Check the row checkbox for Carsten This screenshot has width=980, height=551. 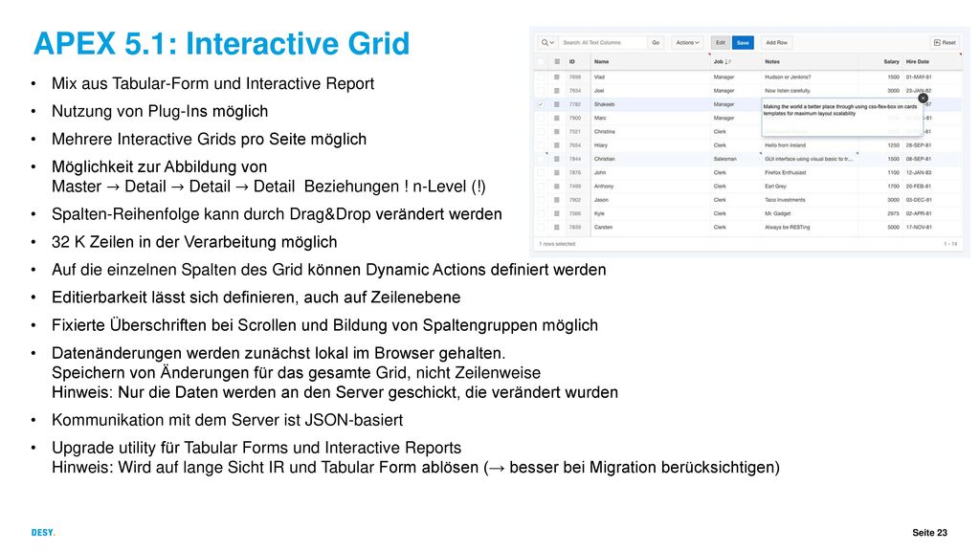pyautogui.click(x=541, y=228)
